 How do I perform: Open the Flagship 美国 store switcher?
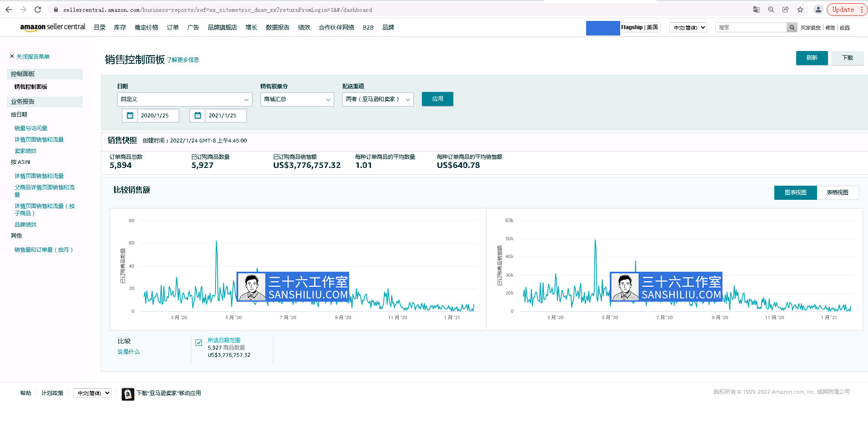[x=640, y=27]
